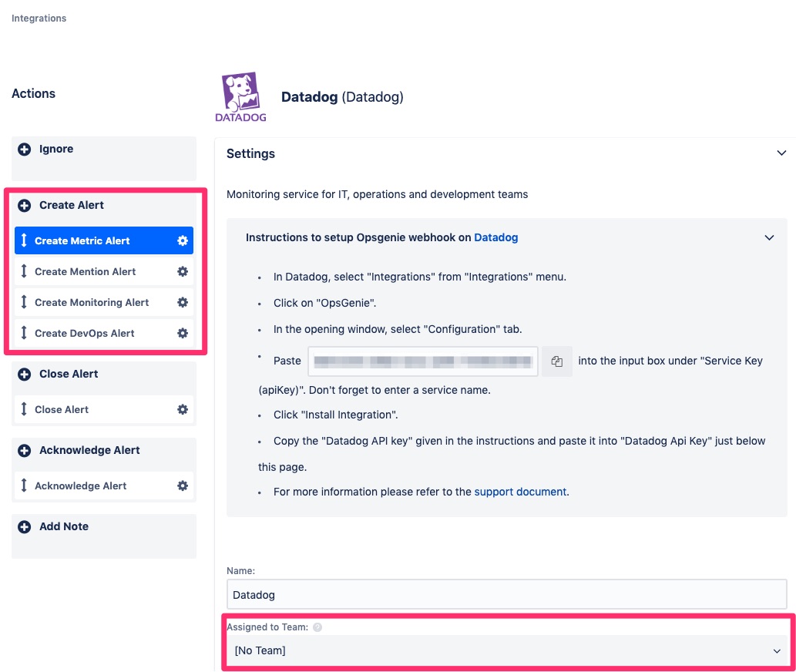Collapse the Opsgenie webhook instructions chevron
This screenshot has width=796, height=672.
coord(769,237)
